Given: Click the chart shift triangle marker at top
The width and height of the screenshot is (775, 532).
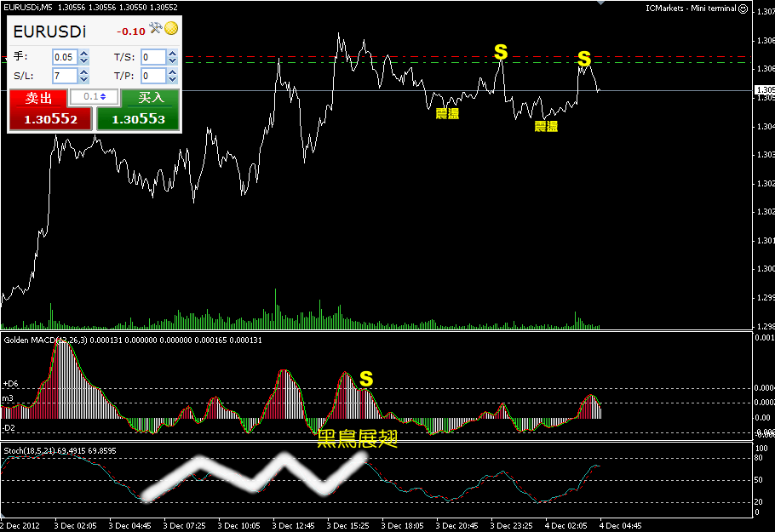Looking at the screenshot, I should click(x=600, y=3).
